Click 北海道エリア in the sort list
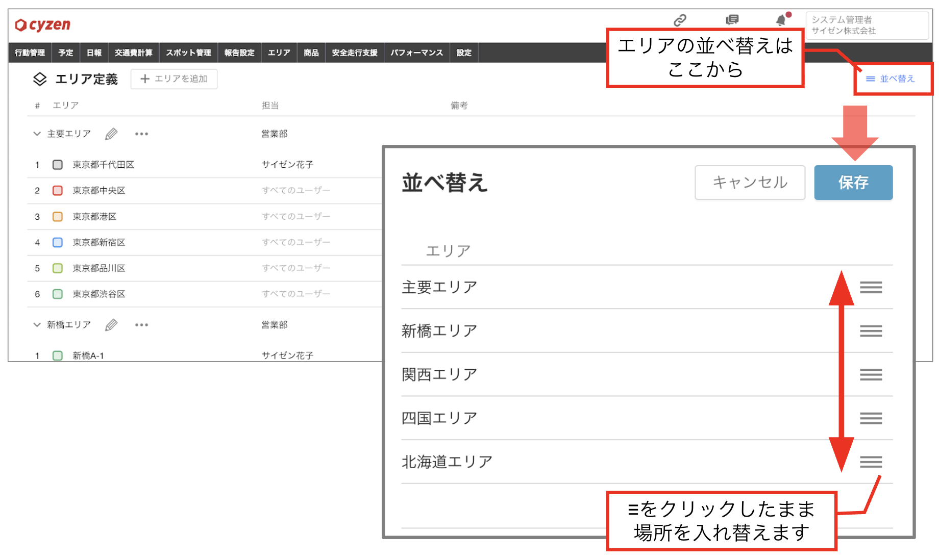This screenshot has height=560, width=939. click(x=447, y=462)
